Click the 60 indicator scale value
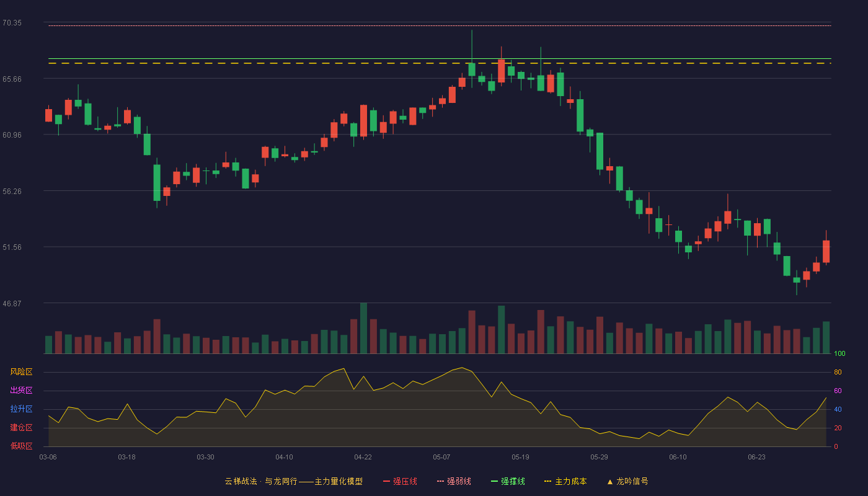Screen dimensions: 868x496 pos(838,391)
